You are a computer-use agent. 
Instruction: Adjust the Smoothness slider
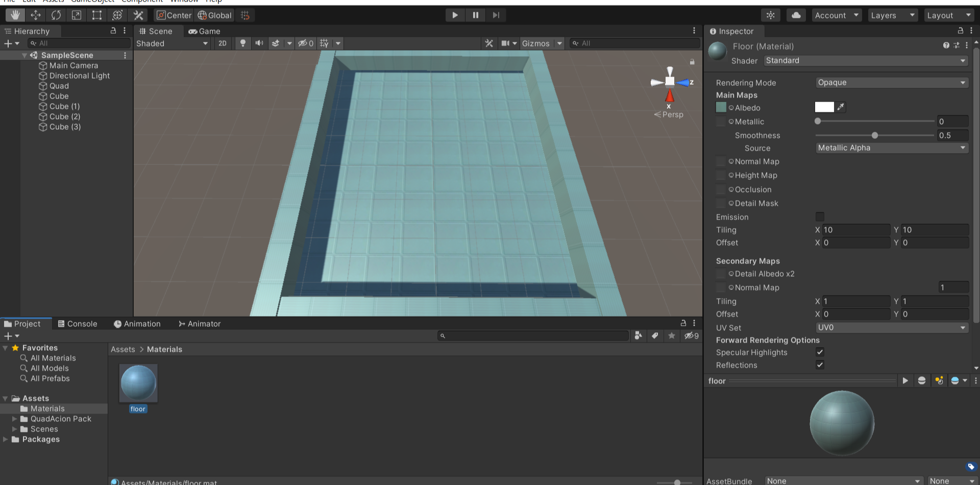coord(875,135)
